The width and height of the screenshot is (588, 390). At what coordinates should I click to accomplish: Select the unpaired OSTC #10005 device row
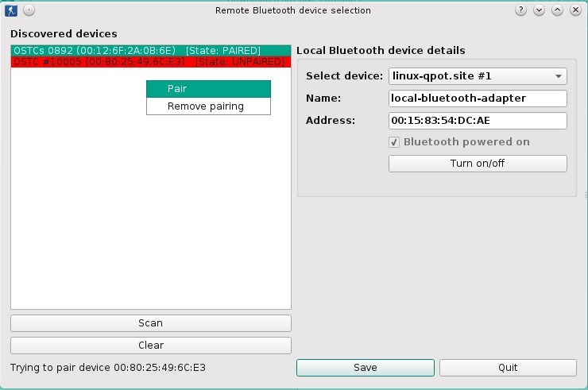(x=151, y=62)
